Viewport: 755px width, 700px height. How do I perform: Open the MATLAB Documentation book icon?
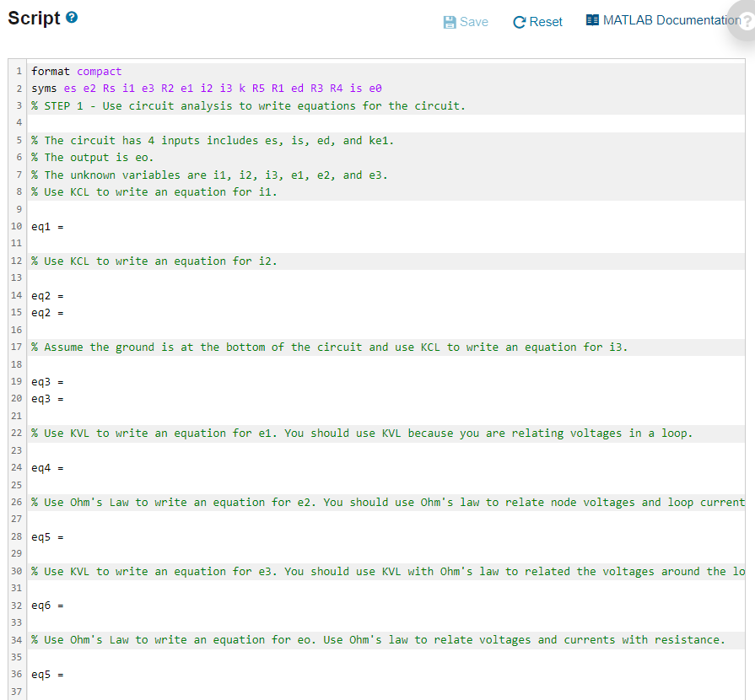tap(592, 20)
